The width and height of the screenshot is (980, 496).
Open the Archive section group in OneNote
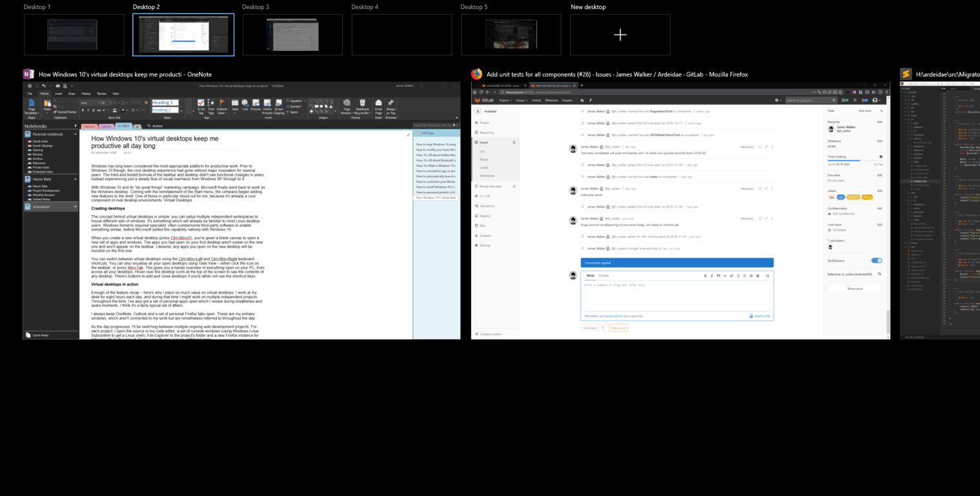click(155, 126)
